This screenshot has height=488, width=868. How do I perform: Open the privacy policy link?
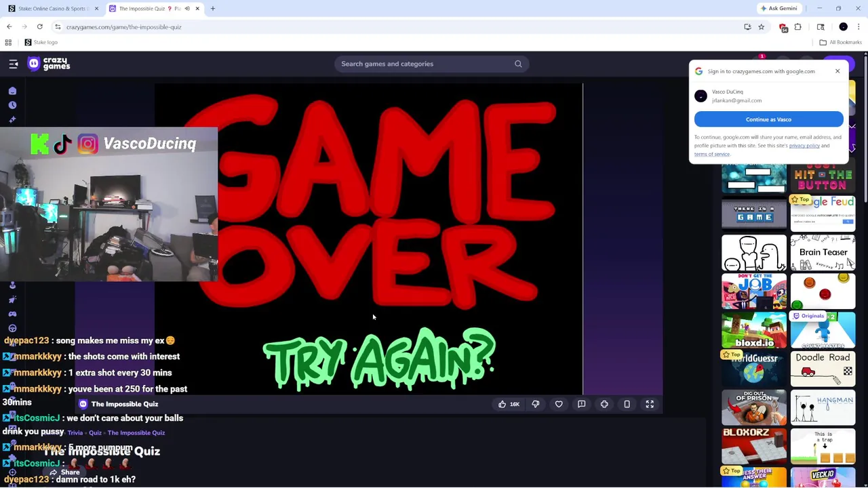tap(804, 146)
